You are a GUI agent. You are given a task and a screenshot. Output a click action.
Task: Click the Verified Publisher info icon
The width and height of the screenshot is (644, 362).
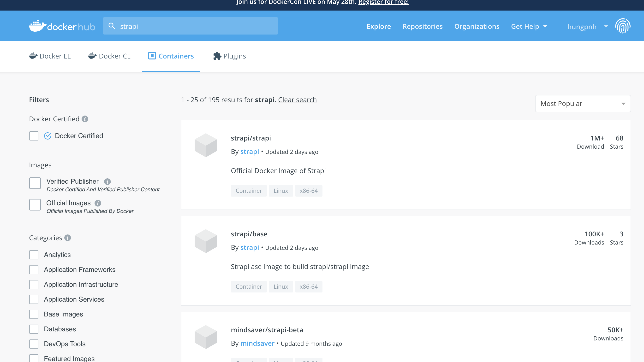pyautogui.click(x=107, y=182)
